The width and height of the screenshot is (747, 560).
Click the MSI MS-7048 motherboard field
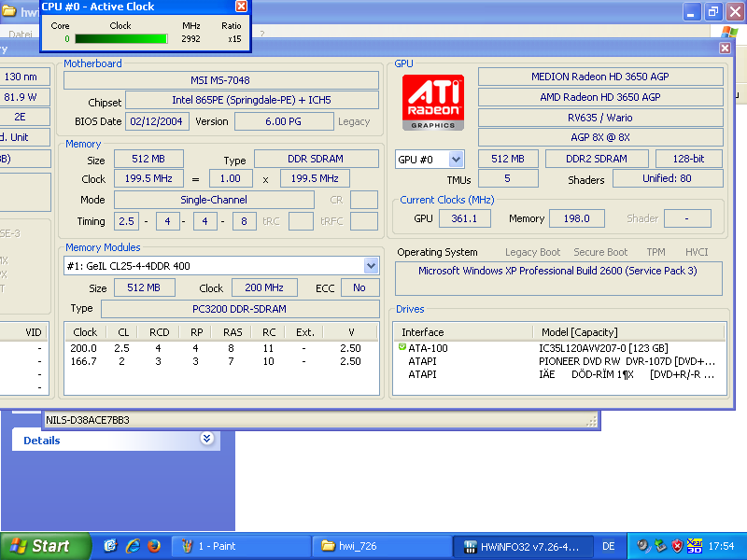[221, 80]
